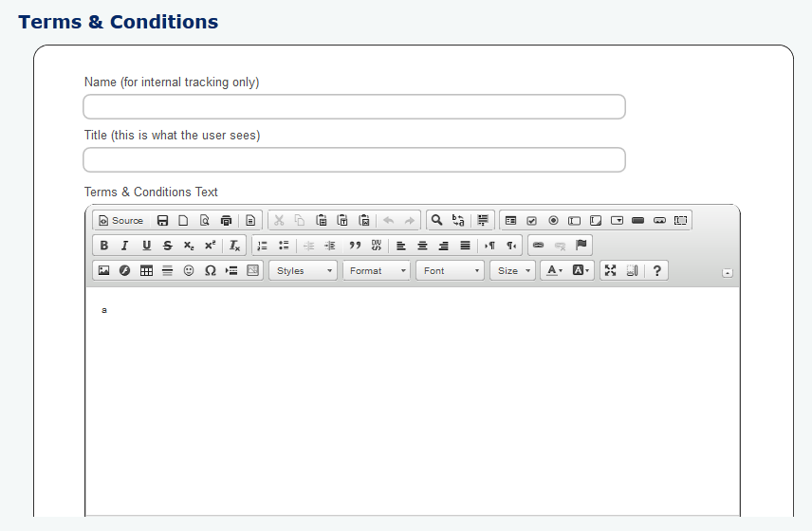Viewport: 812px width, 531px height.
Task: Expand the Font dropdown
Action: (x=450, y=270)
